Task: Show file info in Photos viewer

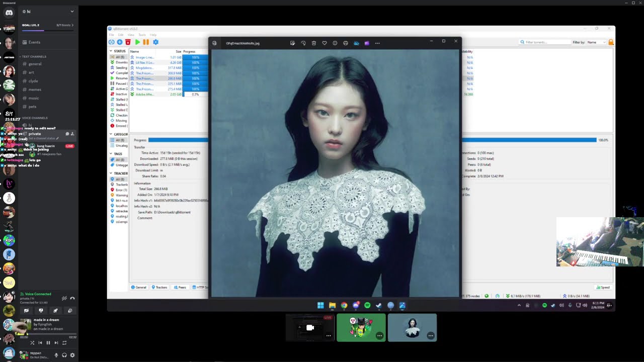Action: tap(335, 43)
